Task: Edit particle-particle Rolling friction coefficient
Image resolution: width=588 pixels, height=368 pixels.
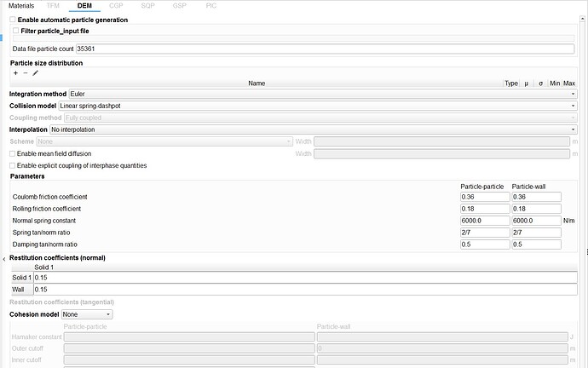Action: click(x=485, y=209)
